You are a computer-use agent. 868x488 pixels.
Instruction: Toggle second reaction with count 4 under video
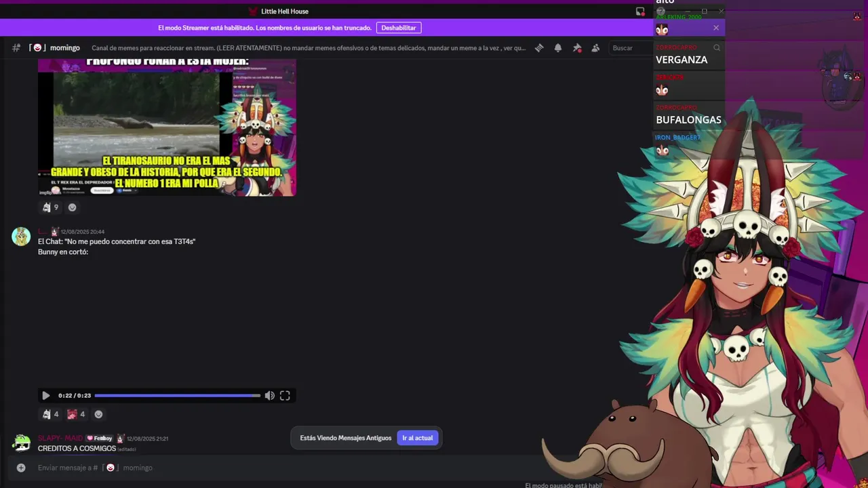point(77,414)
